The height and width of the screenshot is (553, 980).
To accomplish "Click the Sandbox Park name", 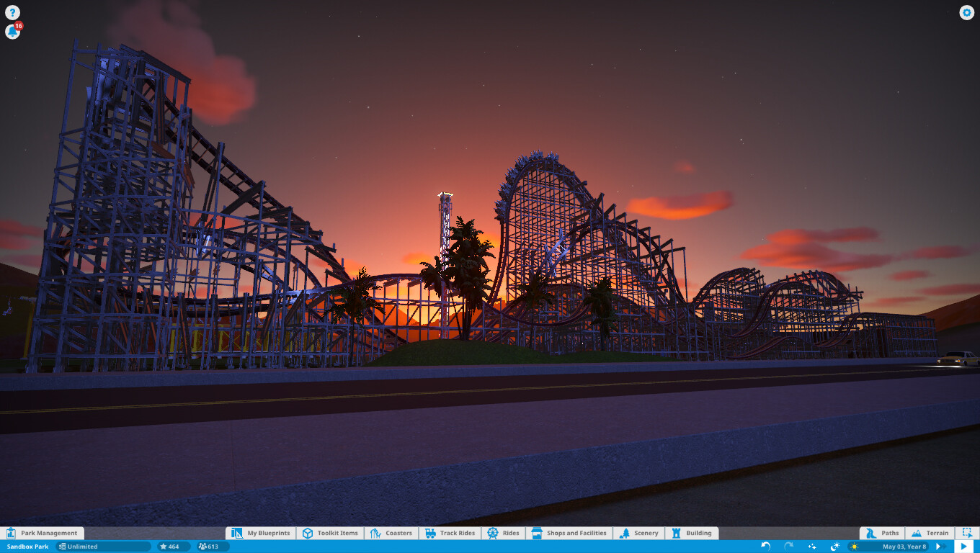I will 27,547.
